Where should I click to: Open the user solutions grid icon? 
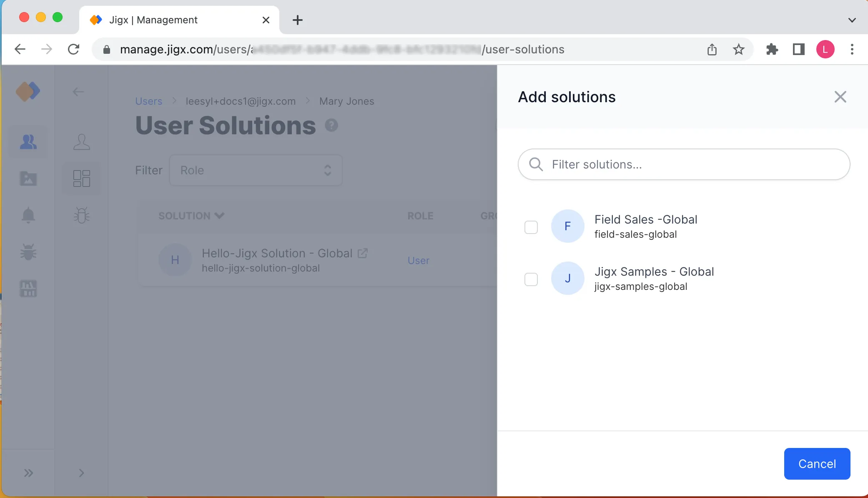point(82,179)
